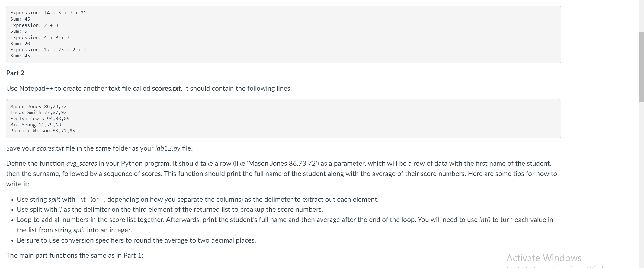Click the 'Evelyn Lewis 94,88,89' line
This screenshot has width=644, height=268.
[40, 119]
